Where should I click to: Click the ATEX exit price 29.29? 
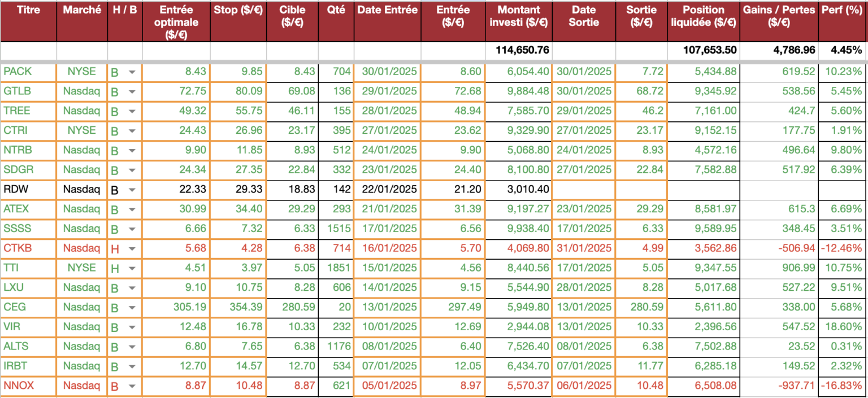(x=641, y=209)
